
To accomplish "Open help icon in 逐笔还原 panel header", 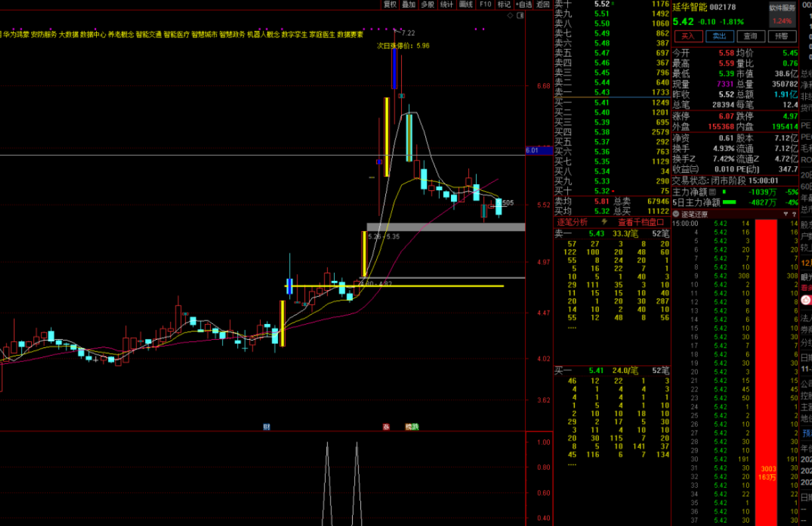I will [794, 215].
